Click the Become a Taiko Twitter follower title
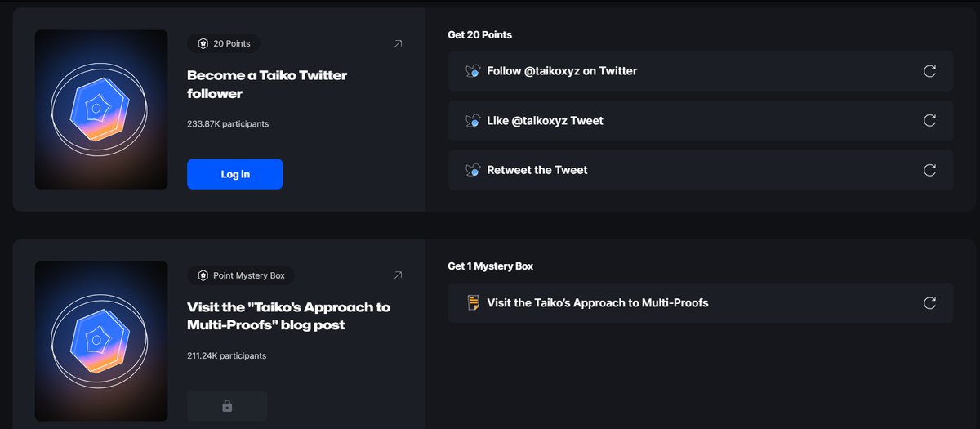Image resolution: width=980 pixels, height=429 pixels. pos(267,84)
